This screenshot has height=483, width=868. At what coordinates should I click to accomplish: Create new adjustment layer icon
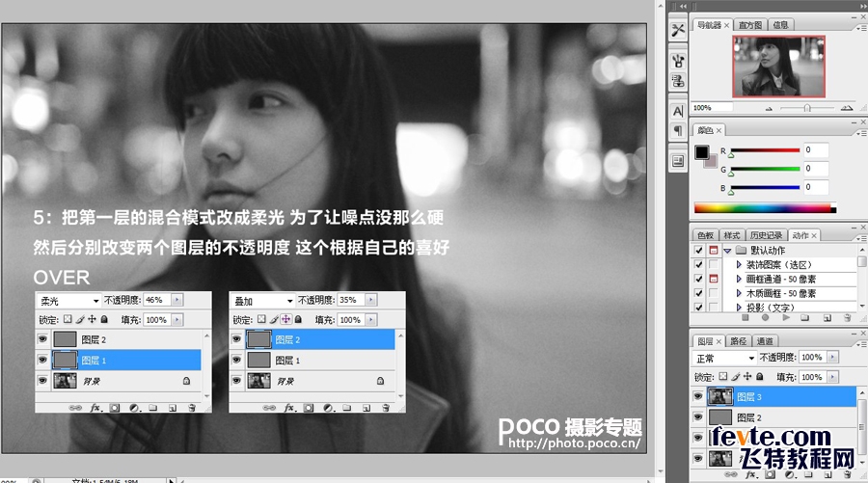point(789,474)
